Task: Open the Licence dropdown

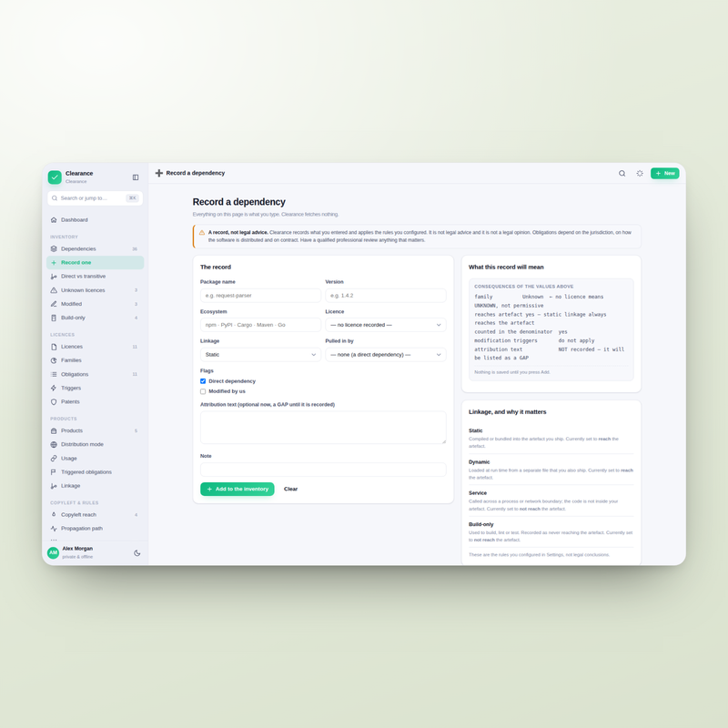Action: point(385,325)
